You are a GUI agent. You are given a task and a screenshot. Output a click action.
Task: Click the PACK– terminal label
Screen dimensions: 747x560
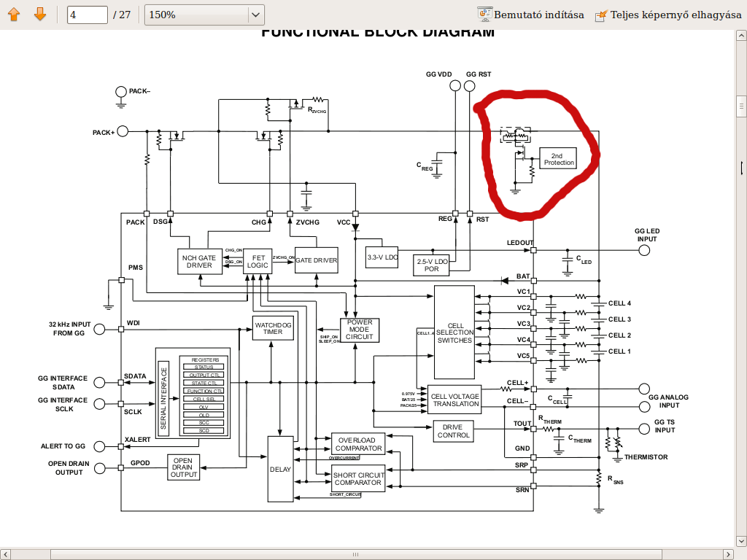pyautogui.click(x=139, y=91)
